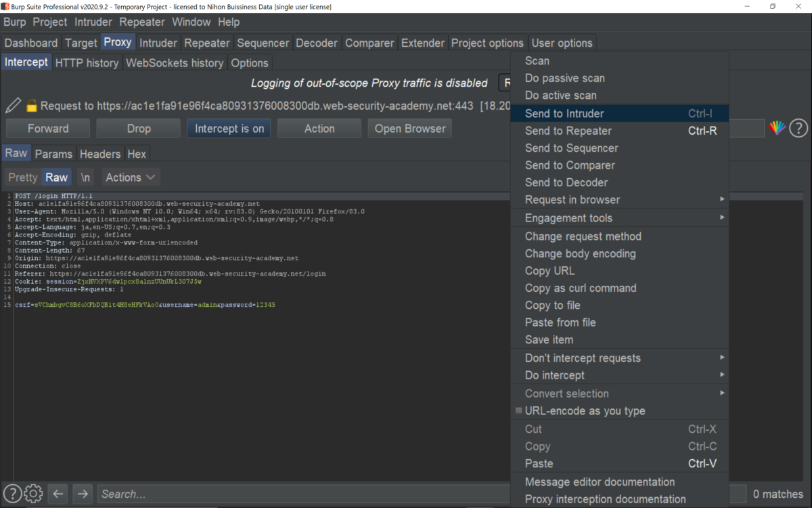Open the HTTP history sub-tab

(87, 63)
